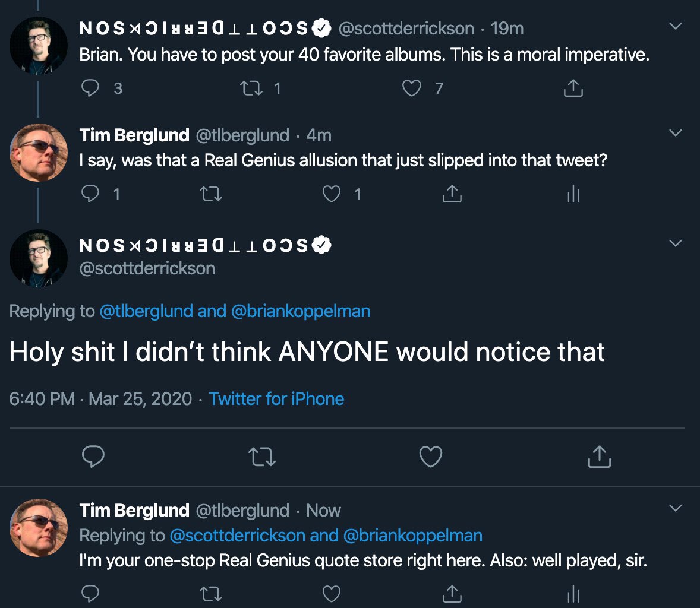The image size is (700, 608).
Task: Like the 'Holy shit' main tweet
Action: click(x=431, y=457)
